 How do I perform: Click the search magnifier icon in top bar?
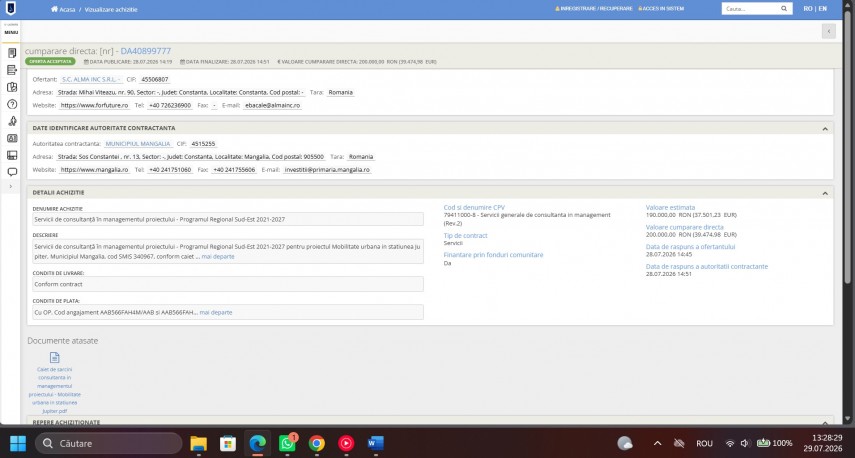(784, 9)
